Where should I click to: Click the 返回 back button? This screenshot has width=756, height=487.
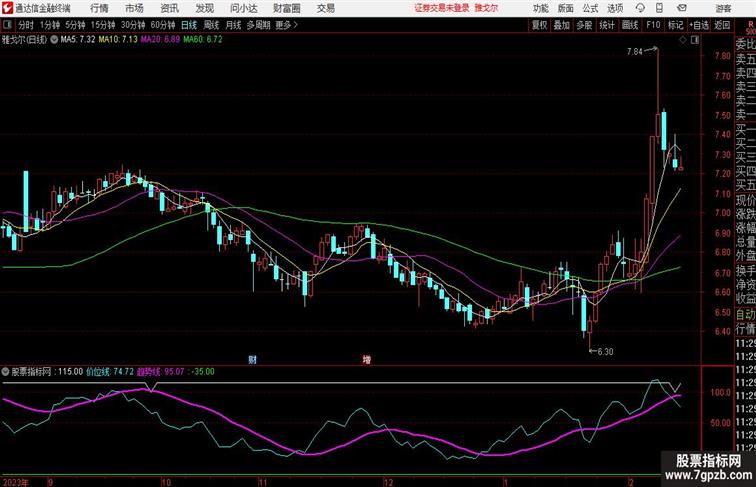[722, 25]
